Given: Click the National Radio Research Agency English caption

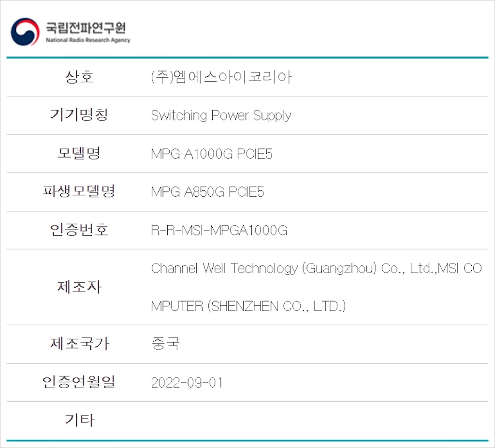Looking at the screenshot, I should click(x=88, y=40).
